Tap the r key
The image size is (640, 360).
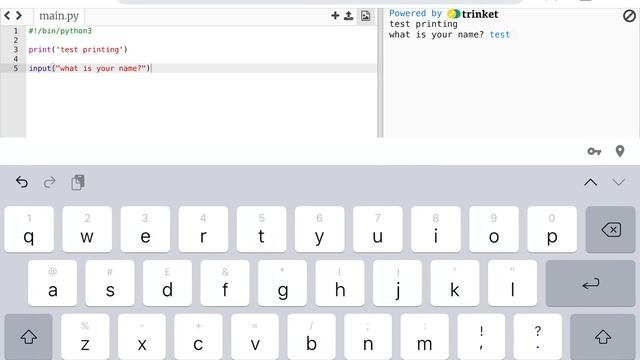tap(203, 229)
